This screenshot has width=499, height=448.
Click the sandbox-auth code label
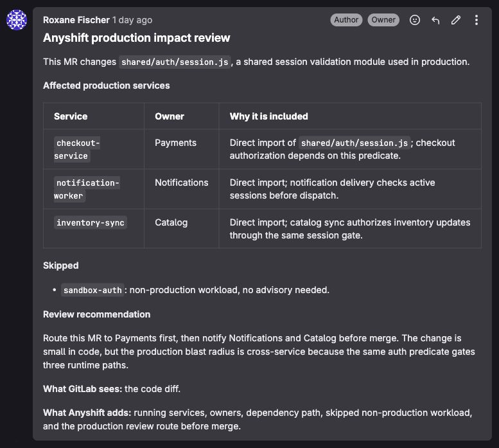click(92, 290)
